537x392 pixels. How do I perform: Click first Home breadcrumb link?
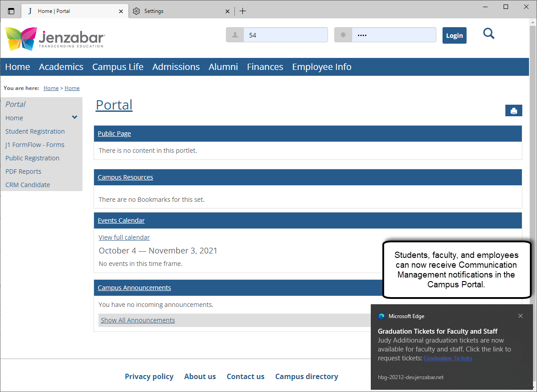point(51,88)
